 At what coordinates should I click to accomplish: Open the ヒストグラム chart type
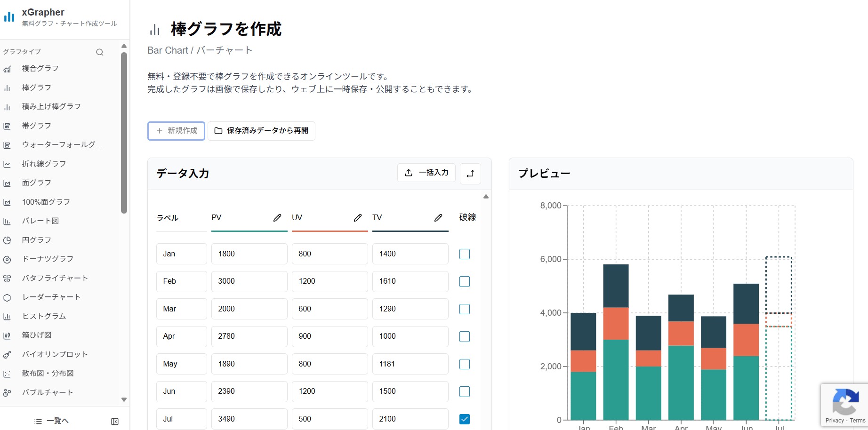tap(8, 316)
